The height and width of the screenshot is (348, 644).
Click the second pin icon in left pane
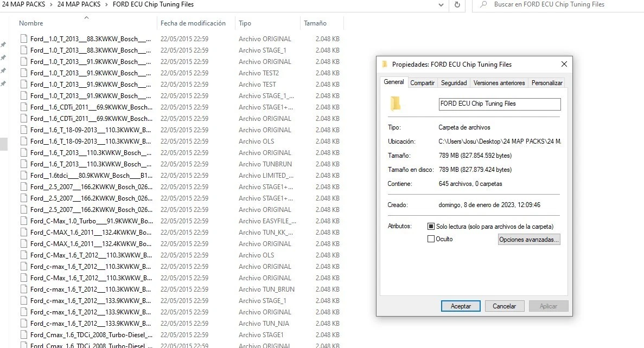coord(3,57)
